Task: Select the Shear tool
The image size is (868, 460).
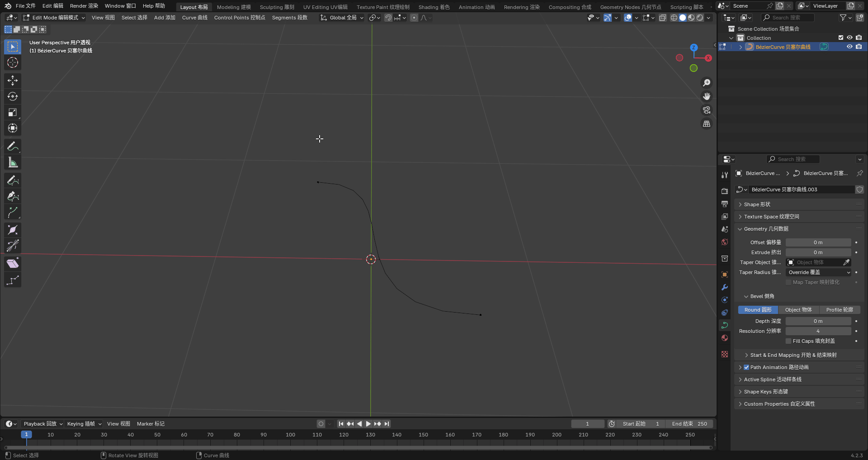Action: tap(13, 263)
